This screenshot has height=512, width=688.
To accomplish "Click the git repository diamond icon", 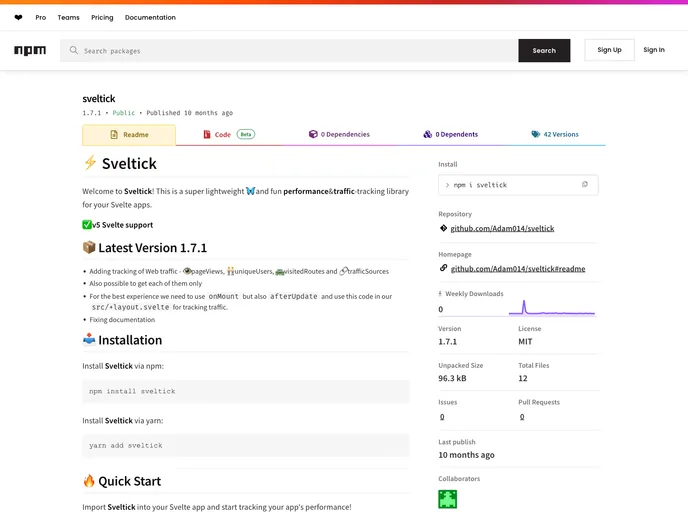I will tap(443, 228).
